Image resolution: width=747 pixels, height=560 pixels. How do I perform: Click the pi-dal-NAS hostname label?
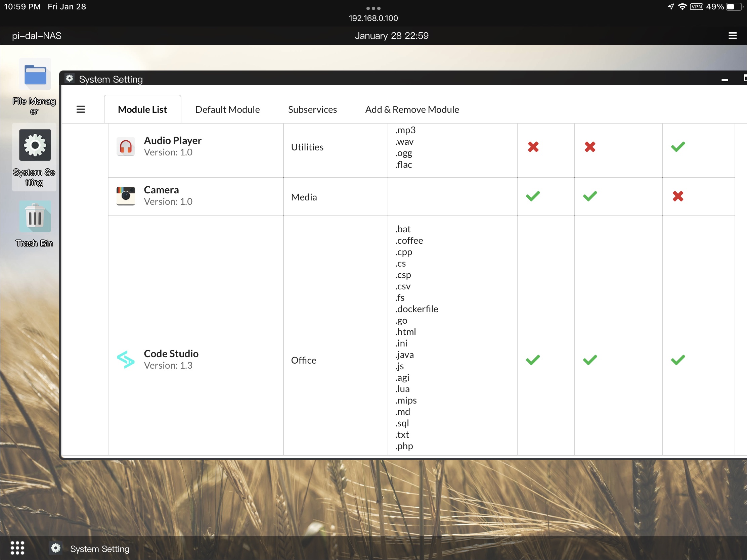[x=37, y=36]
